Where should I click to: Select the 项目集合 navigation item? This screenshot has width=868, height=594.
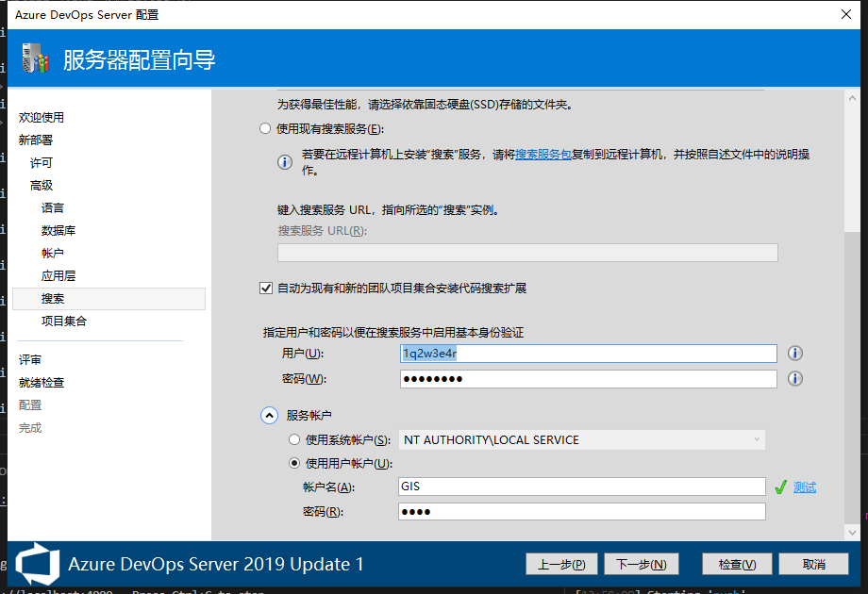point(63,322)
